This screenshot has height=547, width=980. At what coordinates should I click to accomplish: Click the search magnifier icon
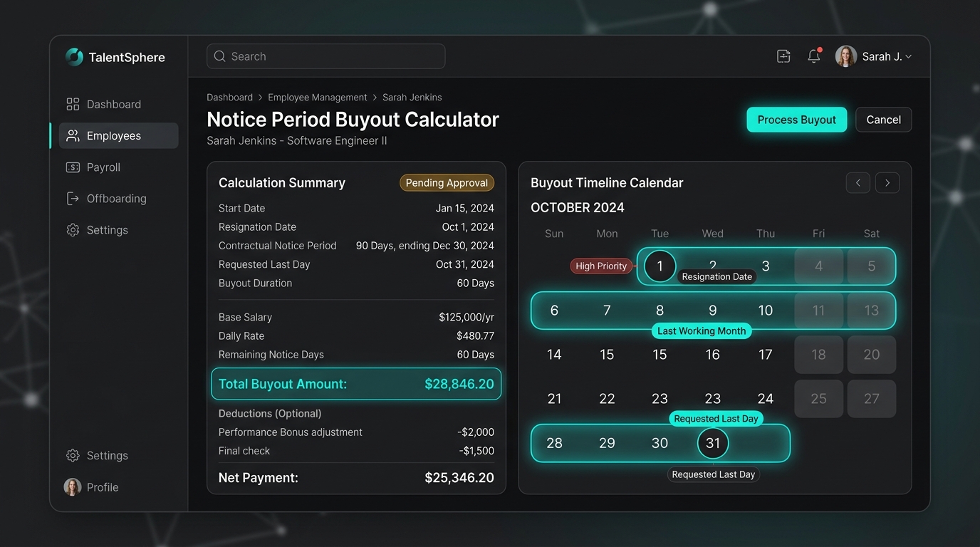(219, 56)
